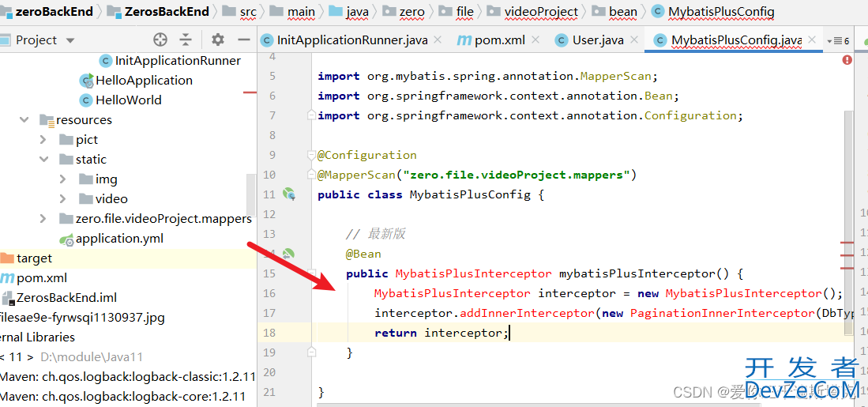Click the resources folder icon
Image resolution: width=868 pixels, height=407 pixels.
(47, 120)
